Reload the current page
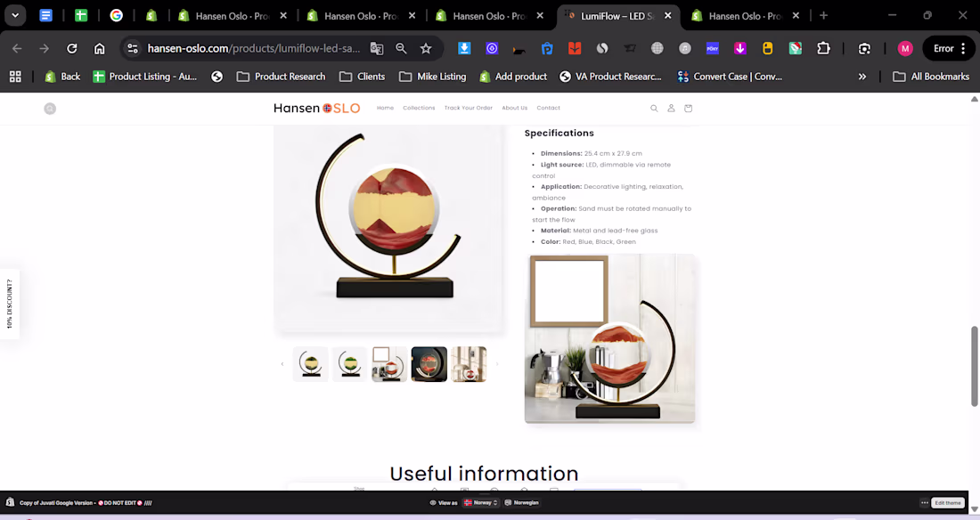 pyautogui.click(x=72, y=48)
